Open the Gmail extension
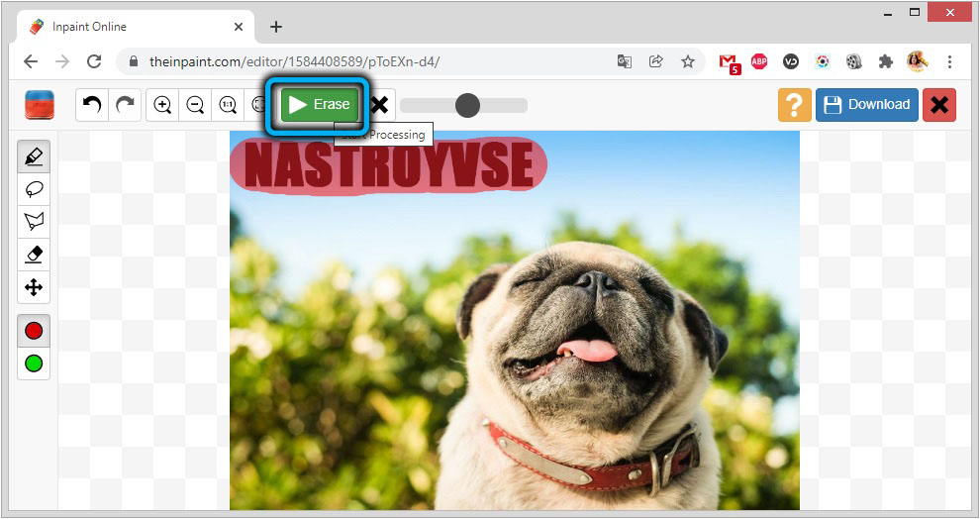 pyautogui.click(x=729, y=62)
